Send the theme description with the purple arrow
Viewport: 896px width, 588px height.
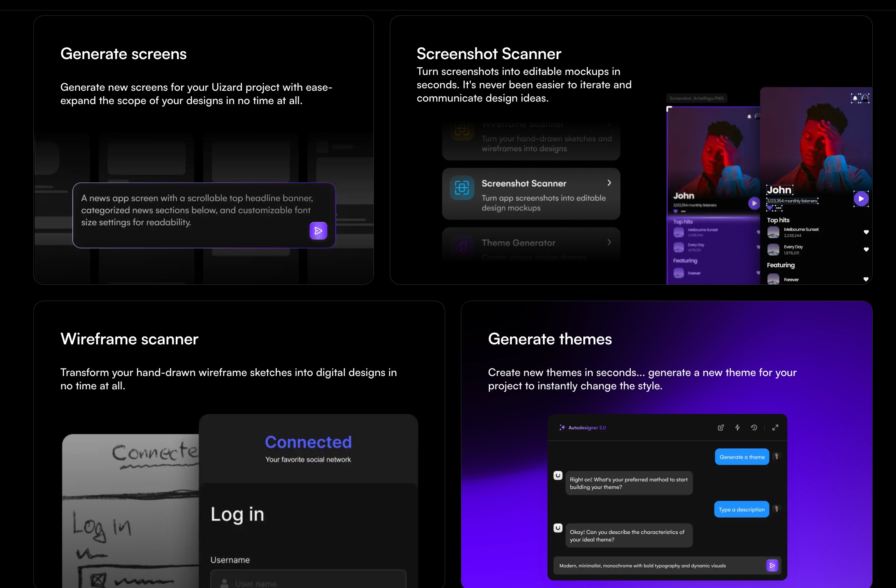point(772,566)
